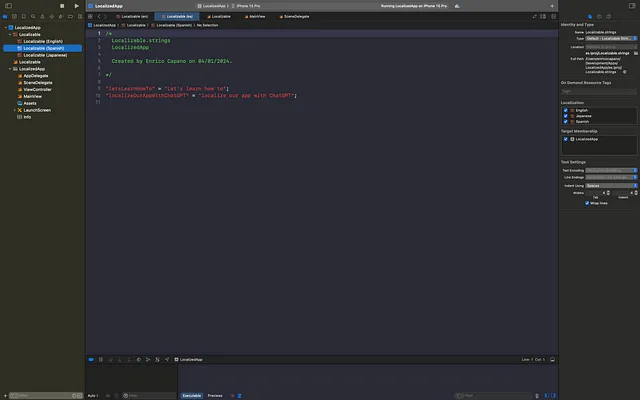
Task: Select the Quick Help inspector icon
Action: point(609,17)
